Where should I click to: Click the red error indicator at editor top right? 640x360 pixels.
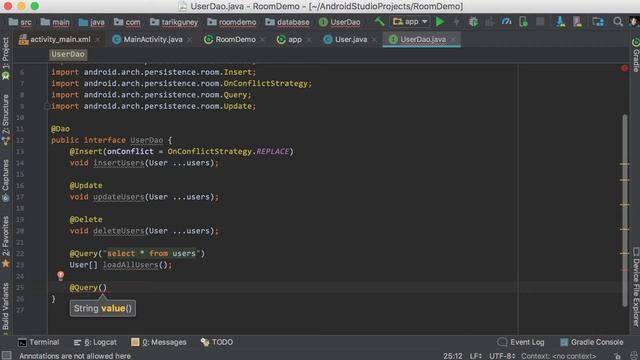(624, 68)
